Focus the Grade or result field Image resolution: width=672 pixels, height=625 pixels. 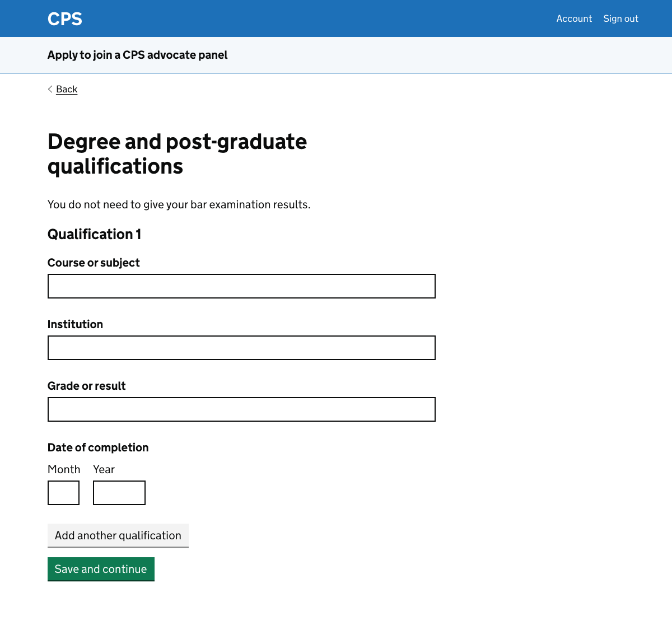pyautogui.click(x=241, y=409)
